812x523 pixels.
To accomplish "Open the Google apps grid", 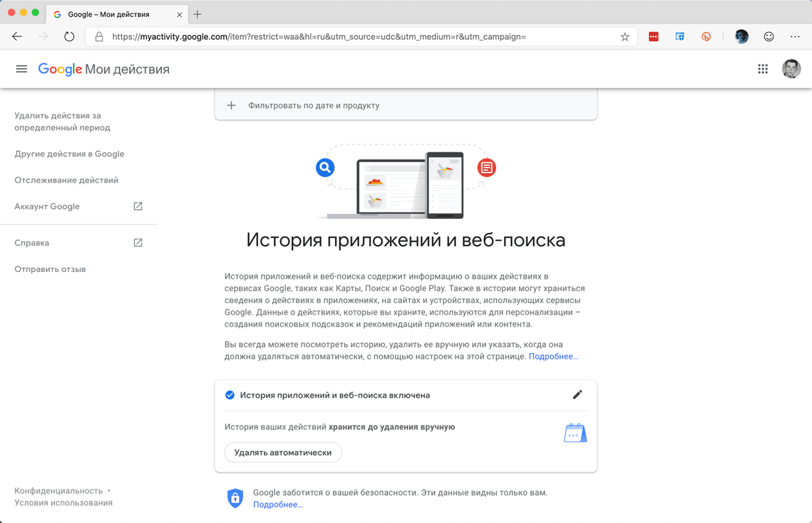I will (x=763, y=69).
